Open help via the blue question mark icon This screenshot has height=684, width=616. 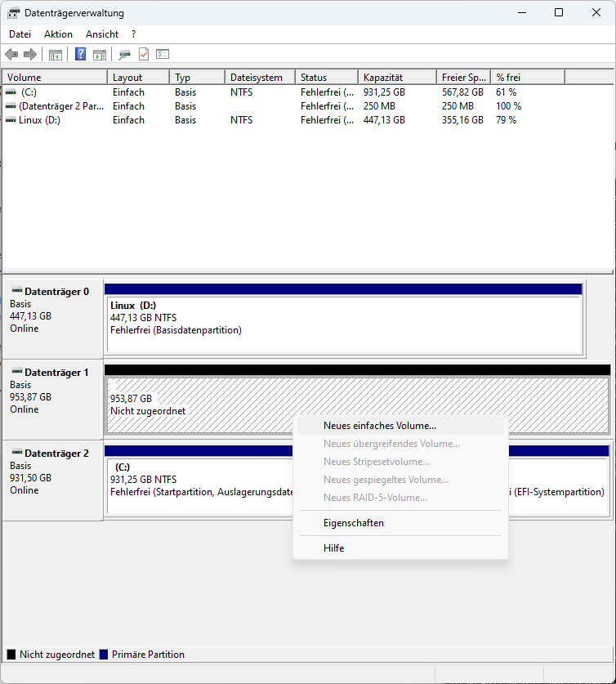tap(80, 54)
